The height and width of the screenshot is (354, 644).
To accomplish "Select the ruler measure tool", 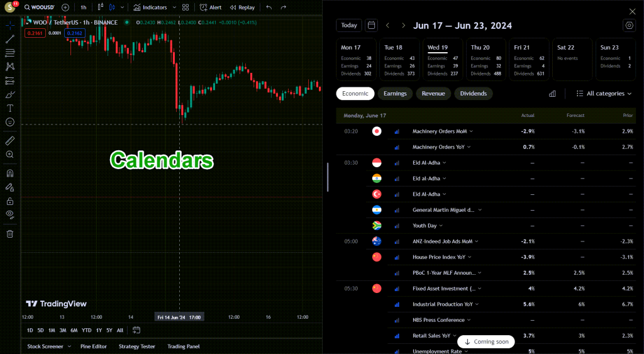I will (x=10, y=141).
